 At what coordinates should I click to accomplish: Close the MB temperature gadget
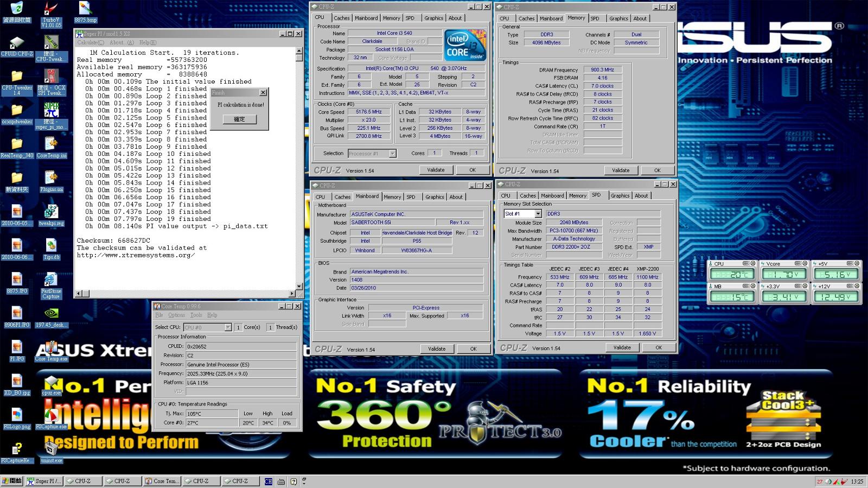(753, 286)
